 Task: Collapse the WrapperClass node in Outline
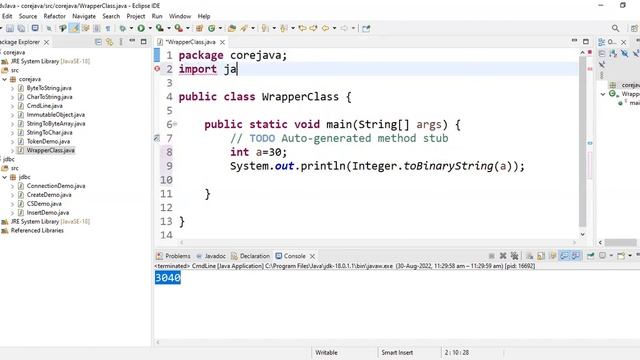[x=603, y=94]
